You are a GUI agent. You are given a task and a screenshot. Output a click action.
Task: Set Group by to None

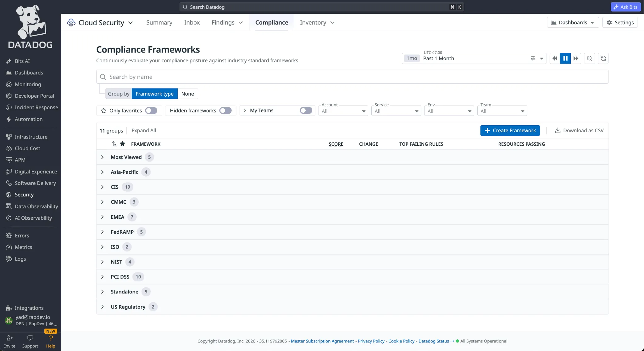pos(188,94)
